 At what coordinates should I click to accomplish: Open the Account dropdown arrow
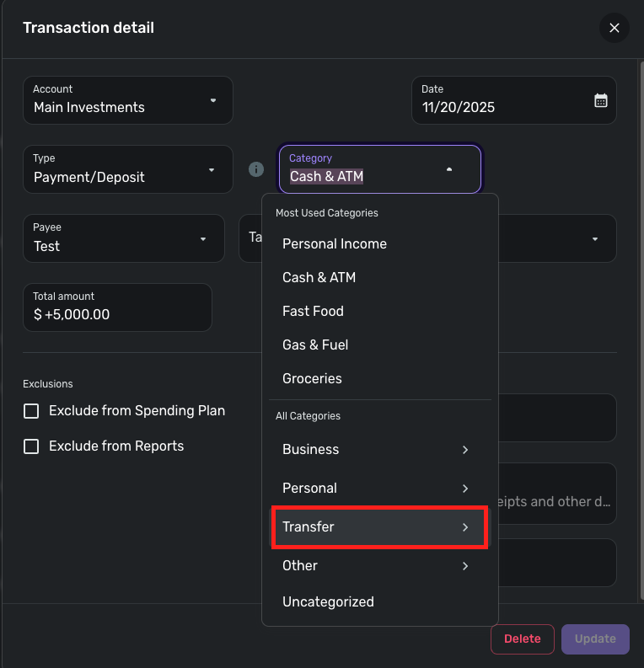(x=212, y=100)
